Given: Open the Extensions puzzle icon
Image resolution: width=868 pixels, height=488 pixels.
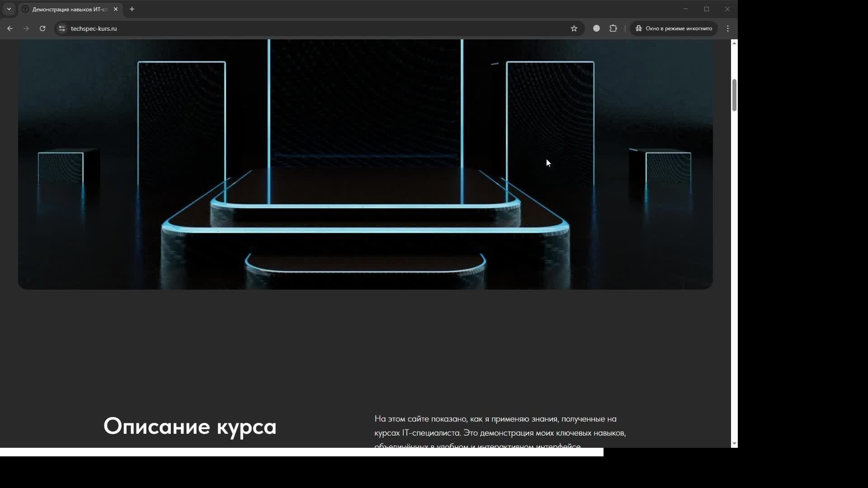Looking at the screenshot, I should tap(613, 28).
